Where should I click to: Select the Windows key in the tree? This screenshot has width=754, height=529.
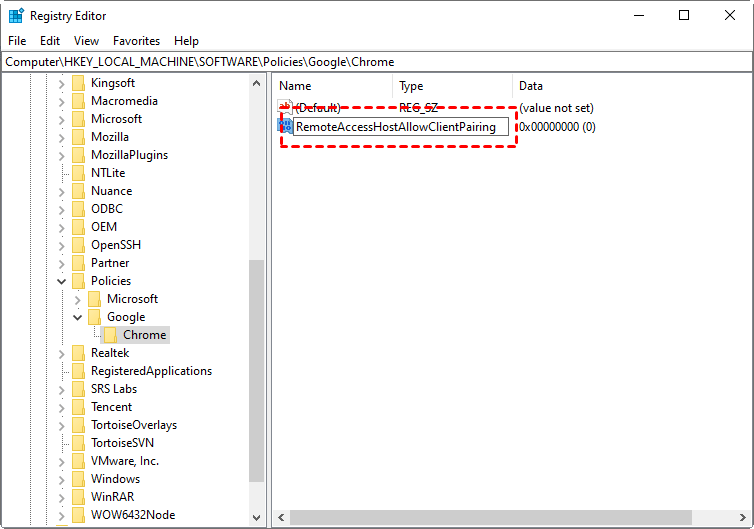coord(115,479)
